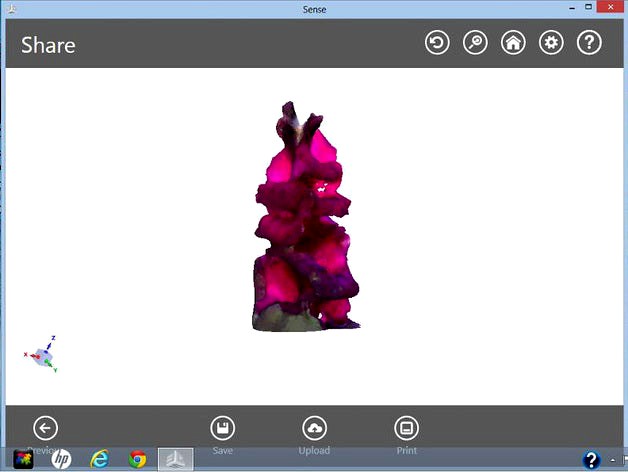Click the Sense window title bar icon

tap(9, 8)
